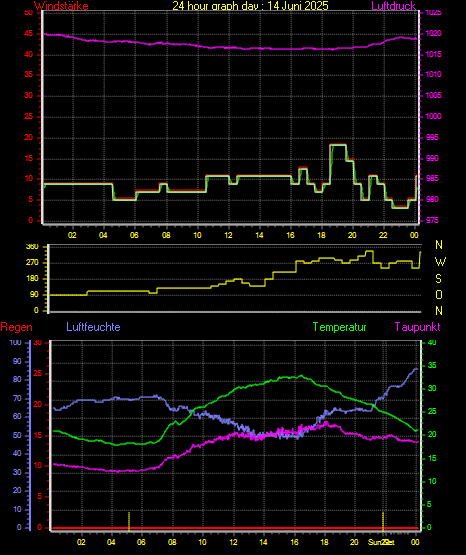Click the W compass label on wind direction chart
466x555 pixels.
440,262
